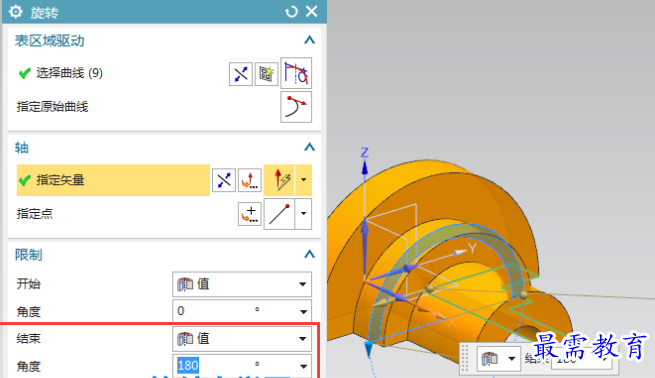Viewport: 655px width, 378px height.
Task: Select the 指定矢量 row
Action: pyautogui.click(x=113, y=180)
